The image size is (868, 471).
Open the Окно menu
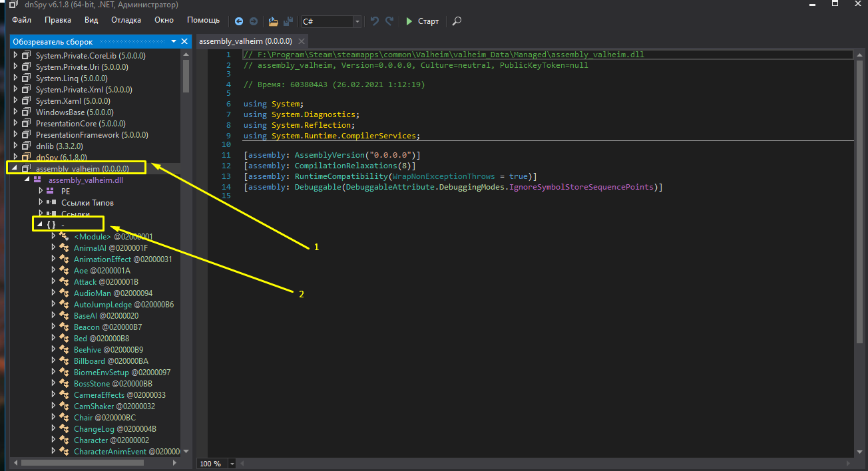click(164, 21)
